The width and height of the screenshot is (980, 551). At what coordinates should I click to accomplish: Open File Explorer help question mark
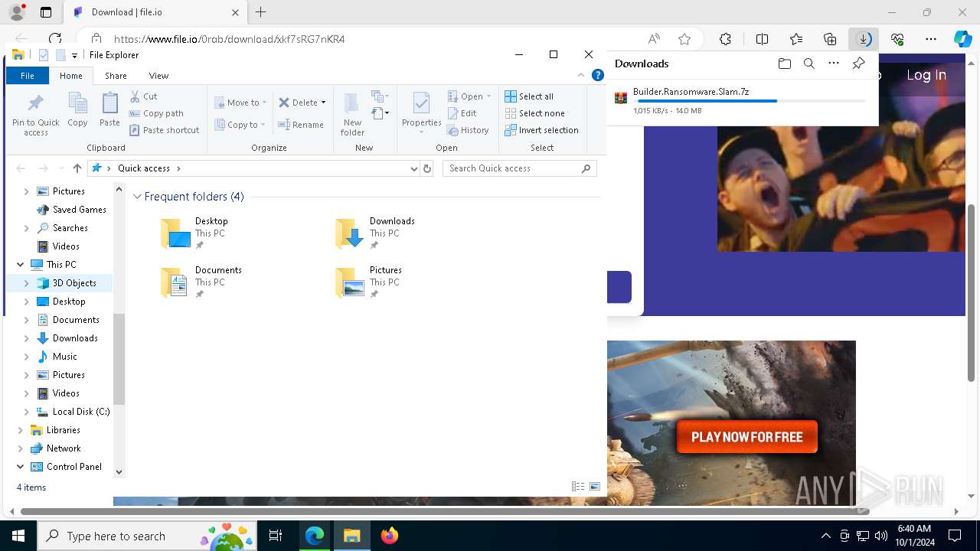pyautogui.click(x=598, y=75)
